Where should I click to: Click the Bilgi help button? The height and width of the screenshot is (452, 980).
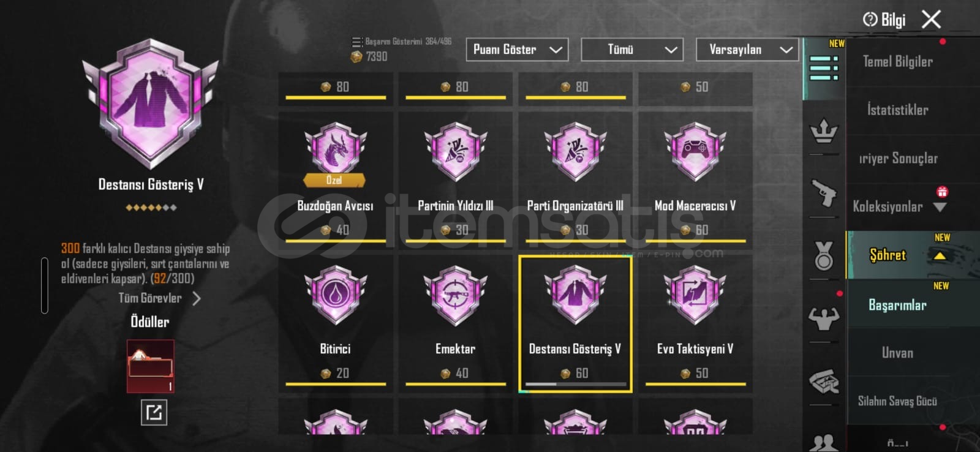(884, 20)
